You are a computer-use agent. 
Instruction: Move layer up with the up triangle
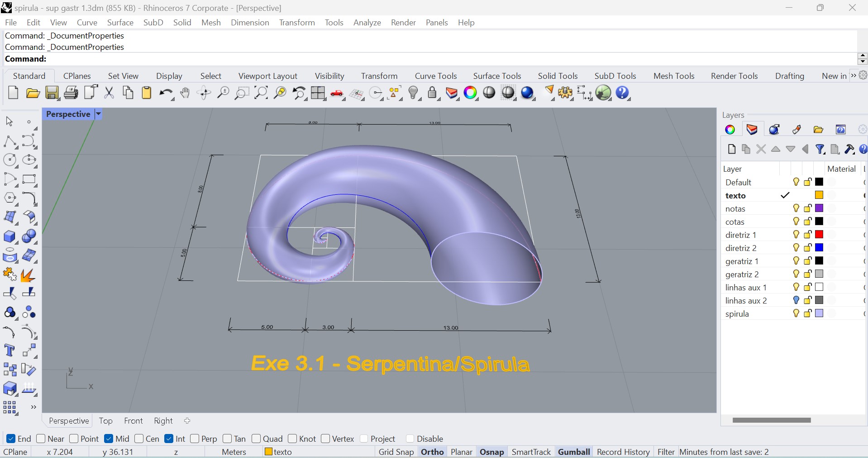tap(776, 149)
